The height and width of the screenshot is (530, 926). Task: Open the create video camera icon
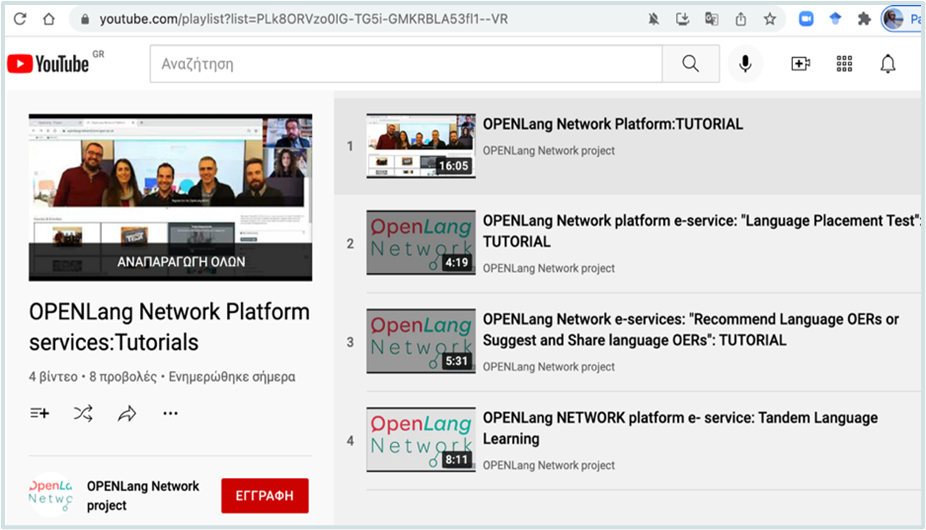click(800, 64)
